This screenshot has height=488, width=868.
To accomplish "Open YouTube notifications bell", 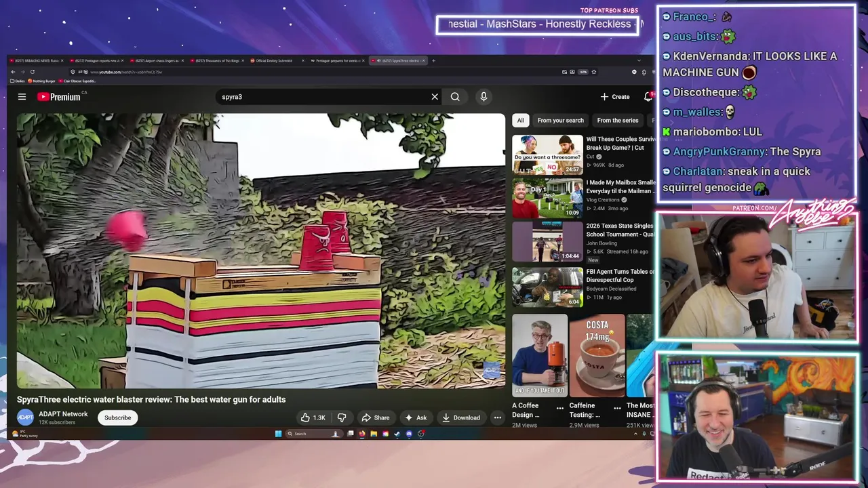I will tap(648, 97).
